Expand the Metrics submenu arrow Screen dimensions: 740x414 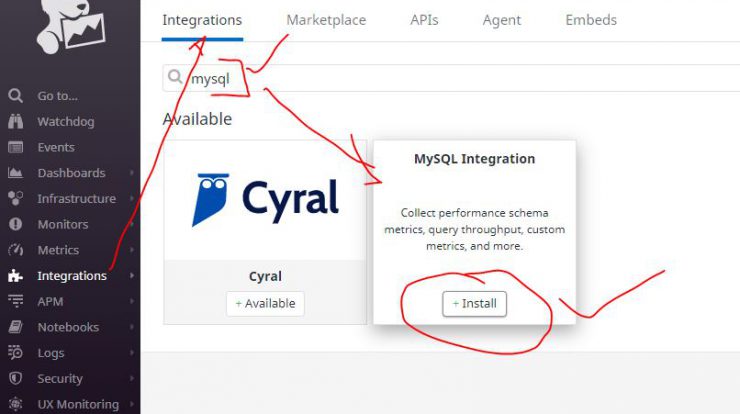[x=132, y=250]
